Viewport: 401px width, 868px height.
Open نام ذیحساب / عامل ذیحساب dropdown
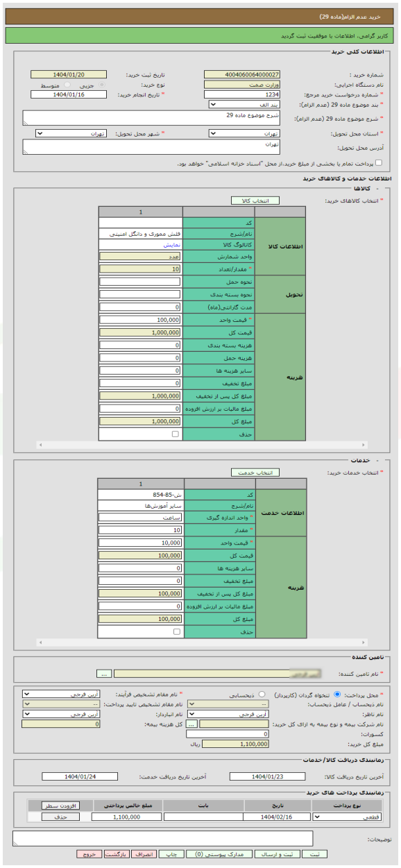tap(228, 704)
